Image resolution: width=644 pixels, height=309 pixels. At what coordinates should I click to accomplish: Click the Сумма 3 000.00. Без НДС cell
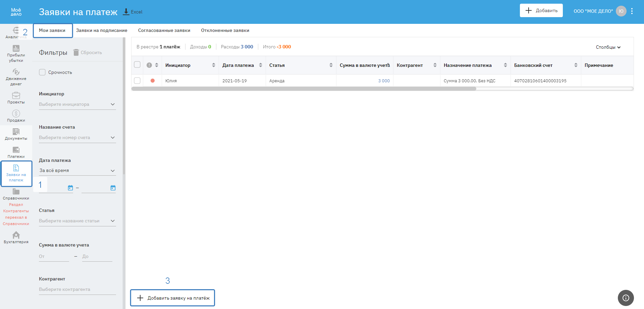pyautogui.click(x=475, y=81)
